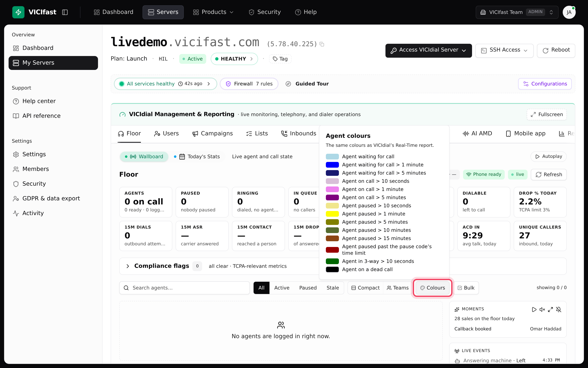The width and height of the screenshot is (588, 368).
Task: Click the Agent waiting for call swatch
Action: point(332,156)
